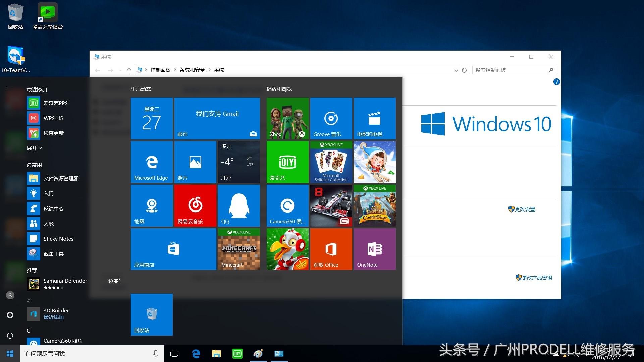
Task: Expand breadcrumb arrow after 系统和安全
Action: tap(209, 70)
